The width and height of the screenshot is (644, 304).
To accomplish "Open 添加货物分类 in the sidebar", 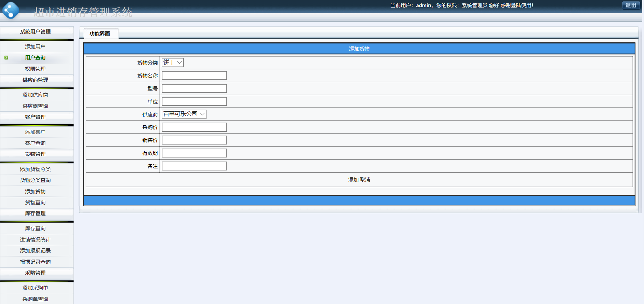I will coord(35,169).
